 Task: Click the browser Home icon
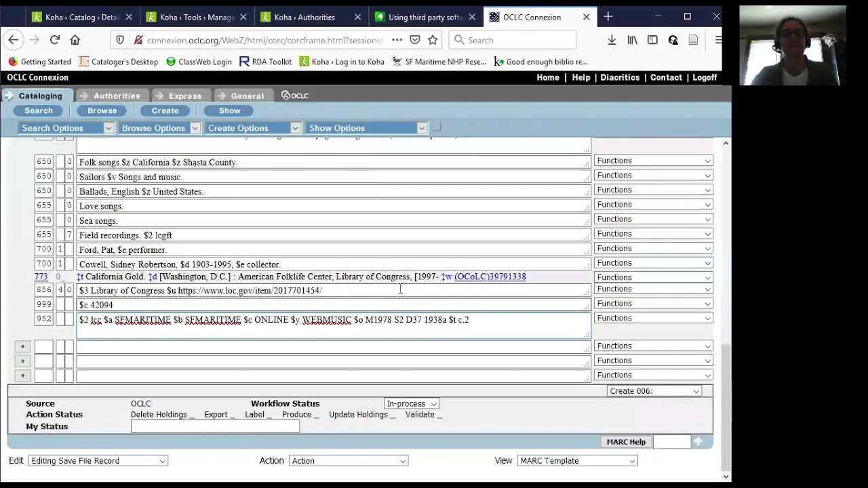tap(75, 40)
